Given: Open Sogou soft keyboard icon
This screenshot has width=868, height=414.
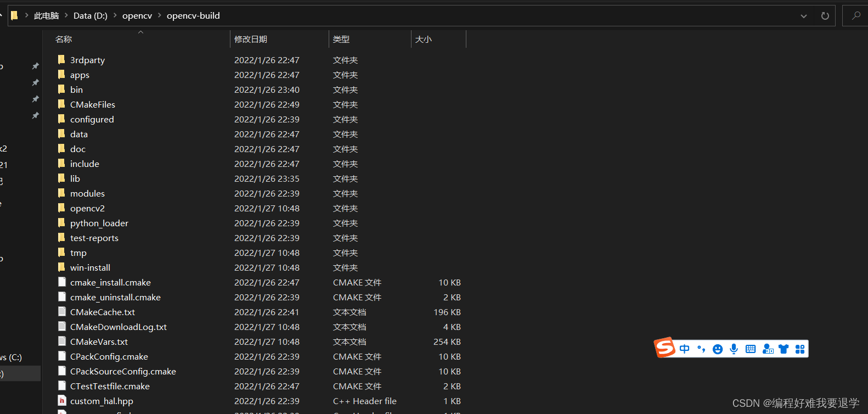Looking at the screenshot, I should (x=751, y=349).
